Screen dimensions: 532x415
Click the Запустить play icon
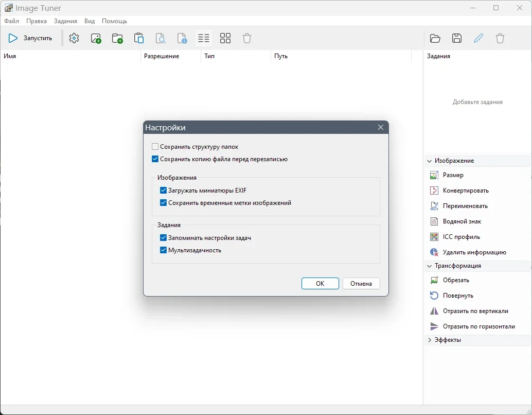[13, 38]
